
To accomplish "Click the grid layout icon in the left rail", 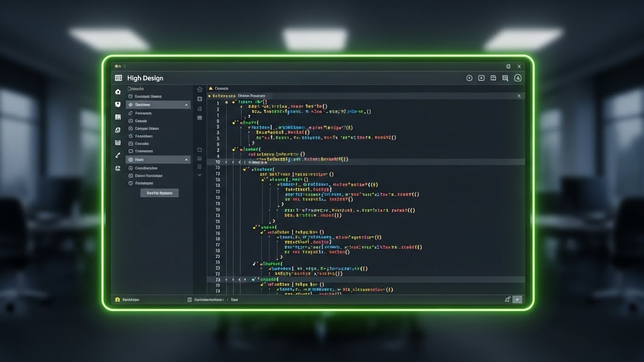I will 117,117.
